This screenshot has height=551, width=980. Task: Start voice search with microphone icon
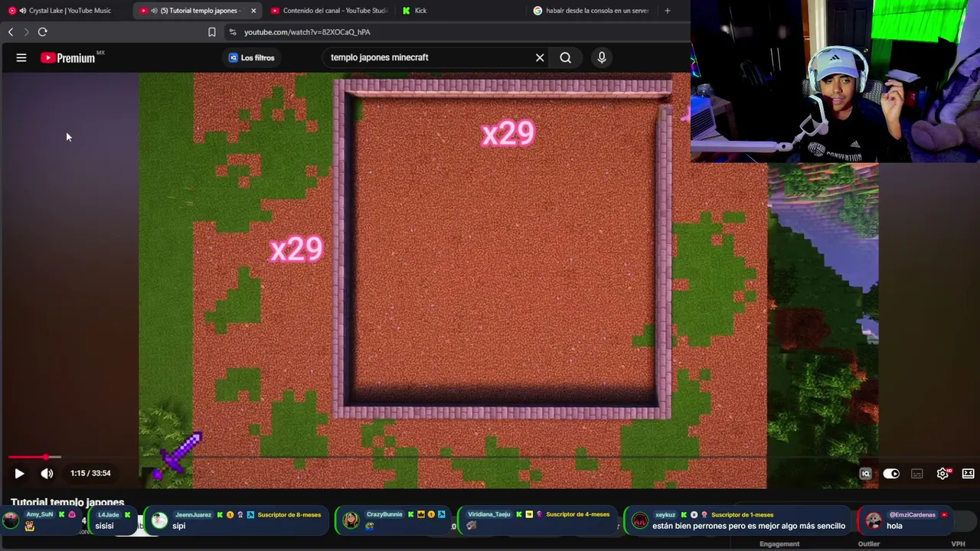click(602, 57)
